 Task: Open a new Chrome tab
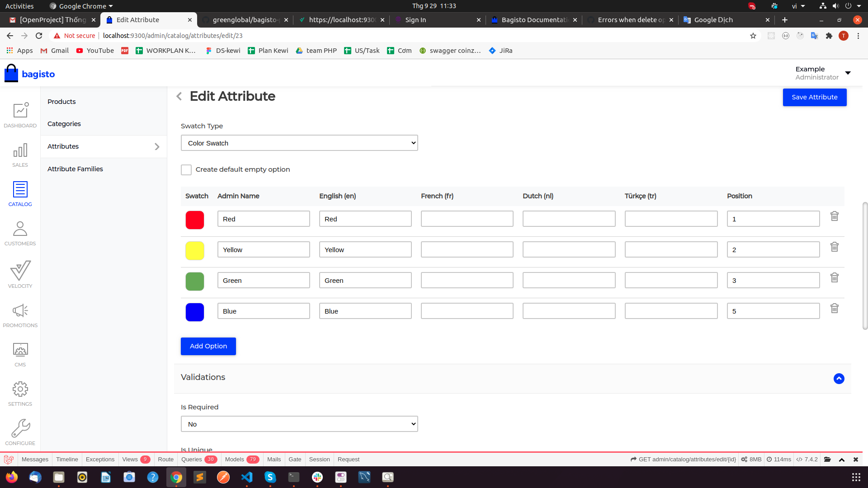(785, 20)
